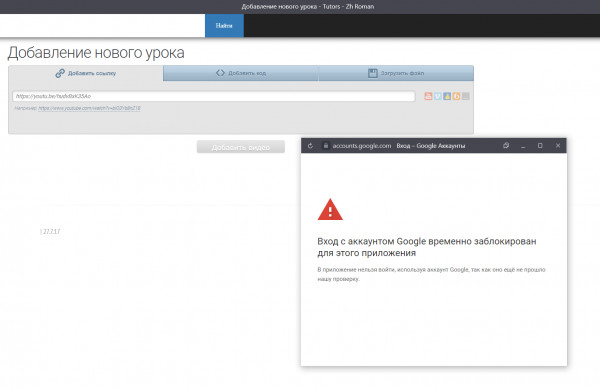Switch to the 'Загрузить файл' tab

pyautogui.click(x=396, y=73)
